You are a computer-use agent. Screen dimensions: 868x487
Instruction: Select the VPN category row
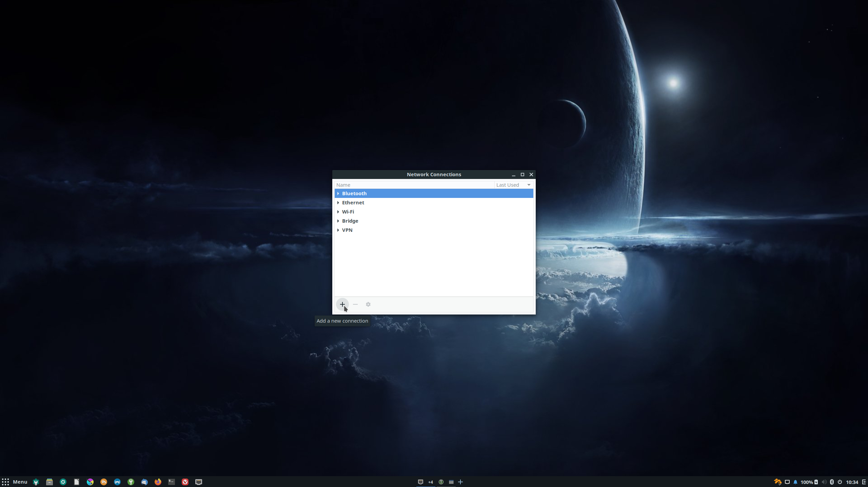(347, 230)
